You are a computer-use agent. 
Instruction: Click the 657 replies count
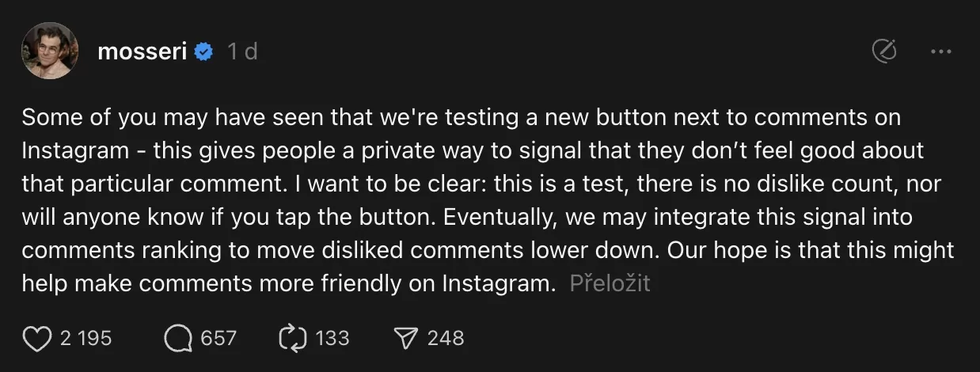coord(218,339)
